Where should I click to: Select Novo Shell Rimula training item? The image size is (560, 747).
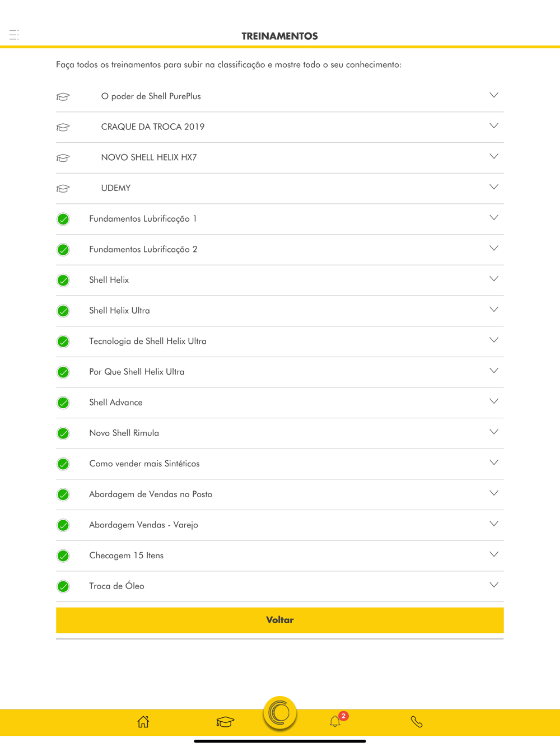point(280,433)
